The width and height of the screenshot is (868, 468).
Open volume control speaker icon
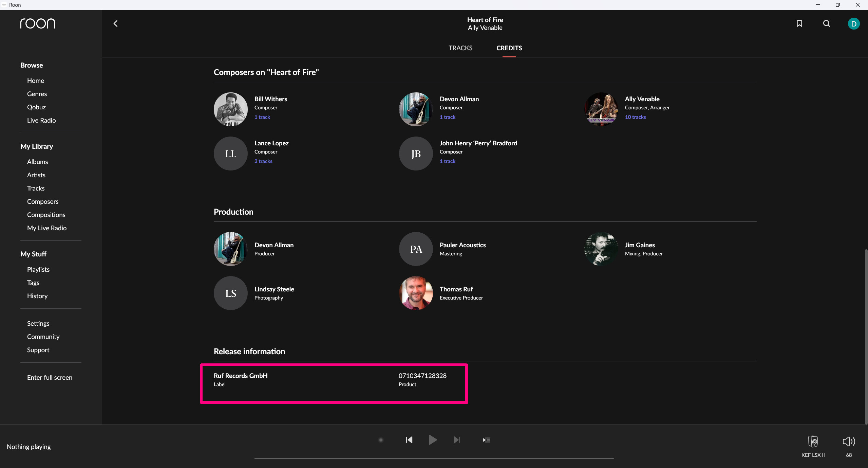click(x=848, y=442)
